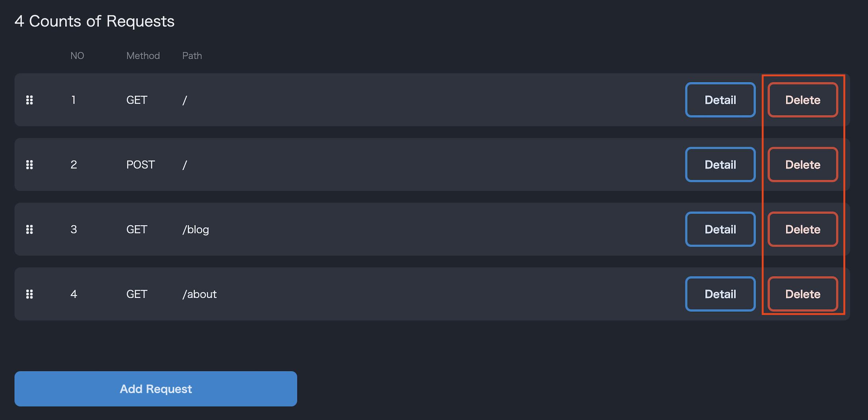
Task: Delete the GET /blog request
Action: tap(803, 229)
